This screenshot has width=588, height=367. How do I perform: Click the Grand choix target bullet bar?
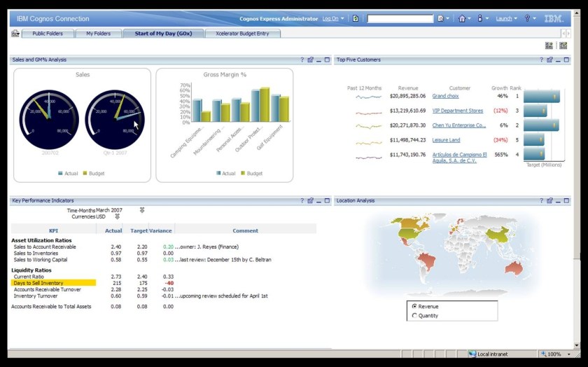pyautogui.click(x=542, y=96)
